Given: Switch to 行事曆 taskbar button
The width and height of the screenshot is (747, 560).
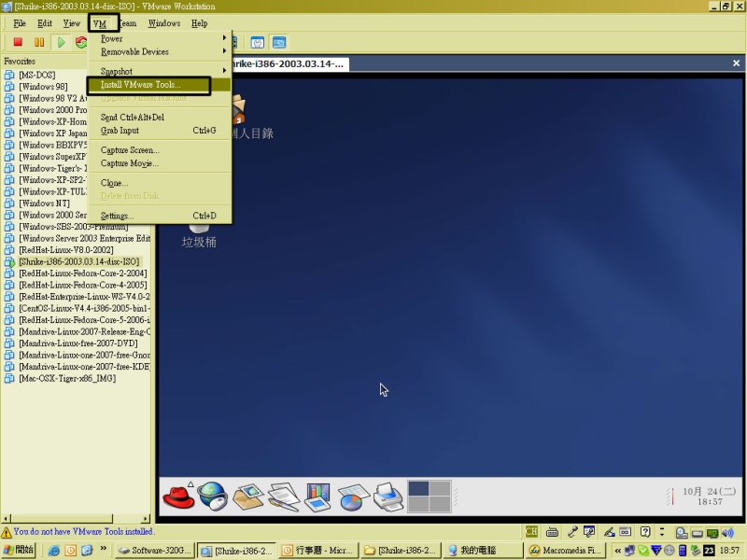Looking at the screenshot, I should 318,551.
